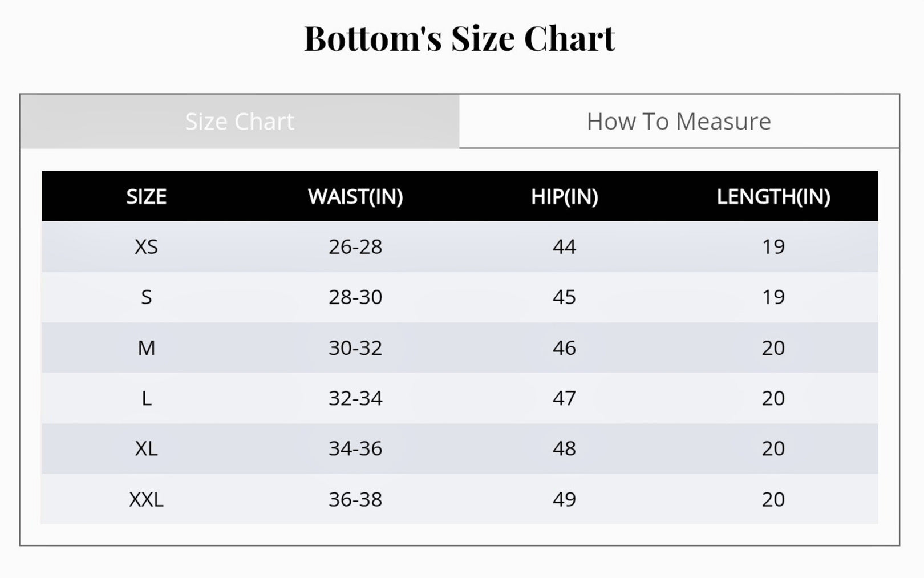Image resolution: width=924 pixels, height=578 pixels.
Task: Click the SIZE column header
Action: 147,197
